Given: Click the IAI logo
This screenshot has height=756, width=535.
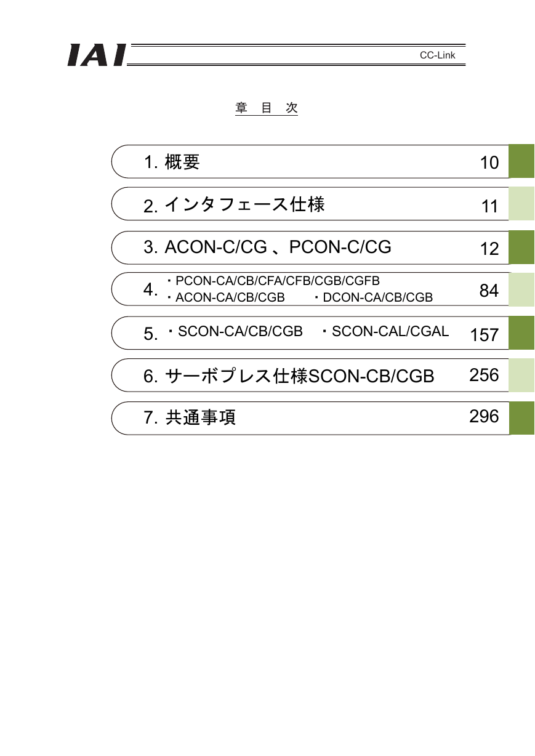Looking at the screenshot, I should click(x=97, y=55).
